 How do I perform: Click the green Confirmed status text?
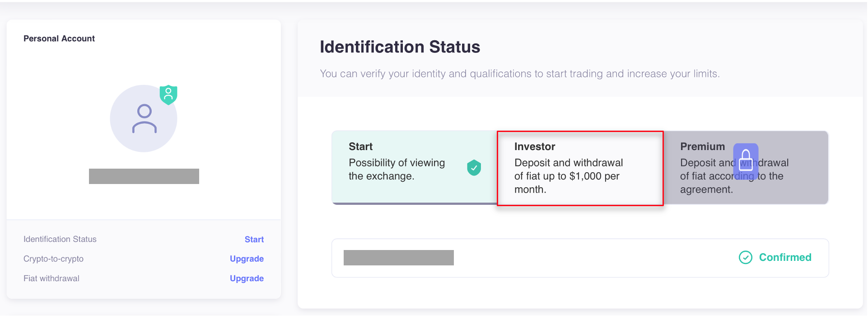785,257
